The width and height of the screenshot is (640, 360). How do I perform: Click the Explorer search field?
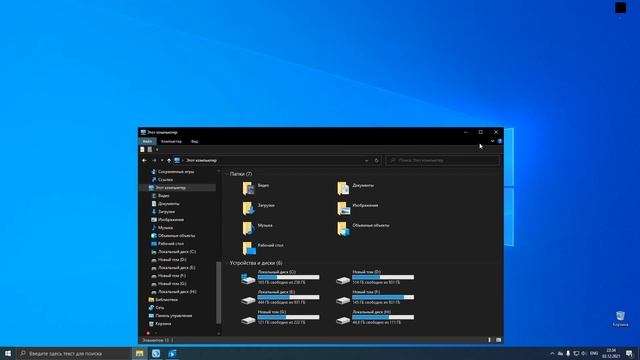(x=442, y=160)
